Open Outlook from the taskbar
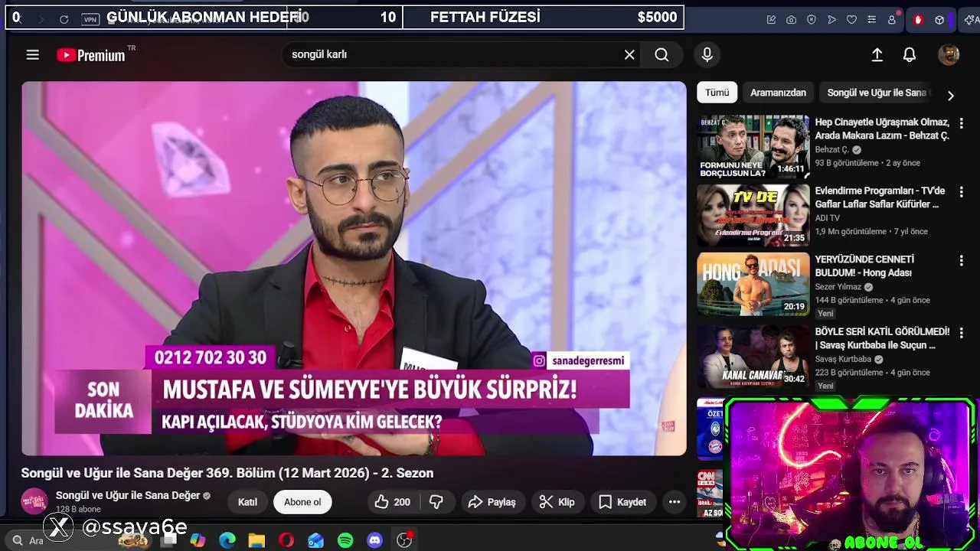Image resolution: width=980 pixels, height=551 pixels. [315, 540]
